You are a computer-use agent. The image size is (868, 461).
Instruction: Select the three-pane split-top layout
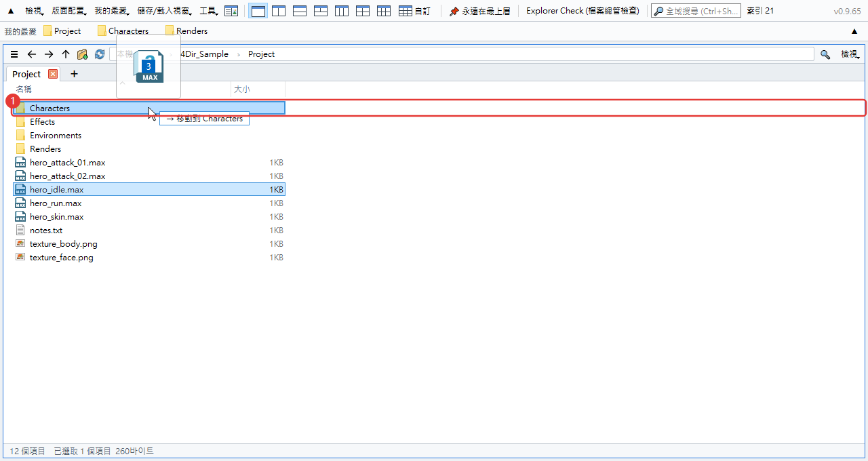pos(321,11)
